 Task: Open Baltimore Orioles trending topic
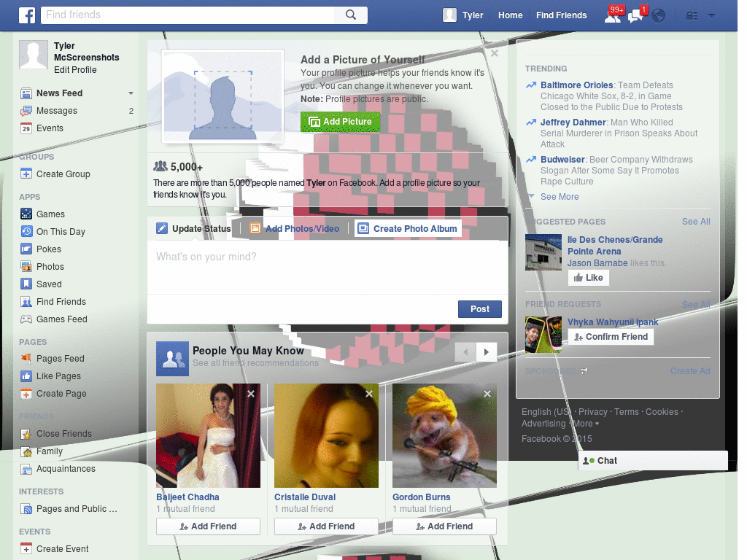576,85
